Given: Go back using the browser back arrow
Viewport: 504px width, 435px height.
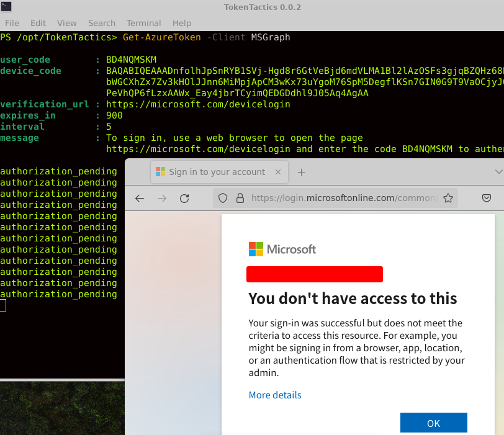Looking at the screenshot, I should tap(140, 199).
